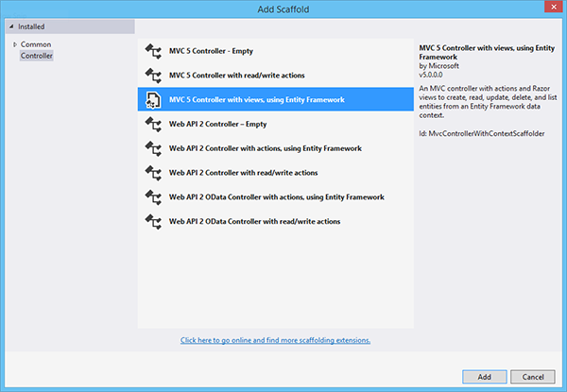
Task: Choose Web API 2 Controller with actions, using Entity Framework
Action: click(x=276, y=148)
